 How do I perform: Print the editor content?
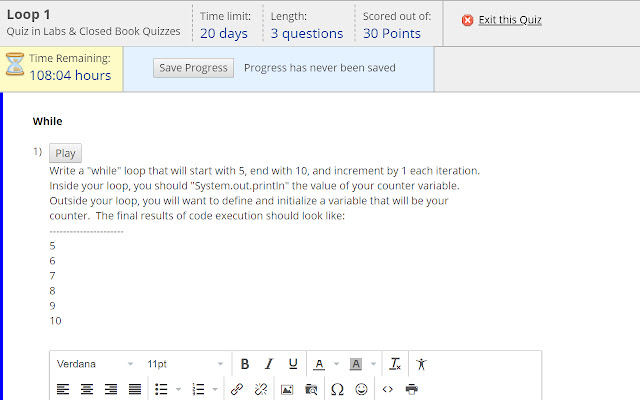412,389
